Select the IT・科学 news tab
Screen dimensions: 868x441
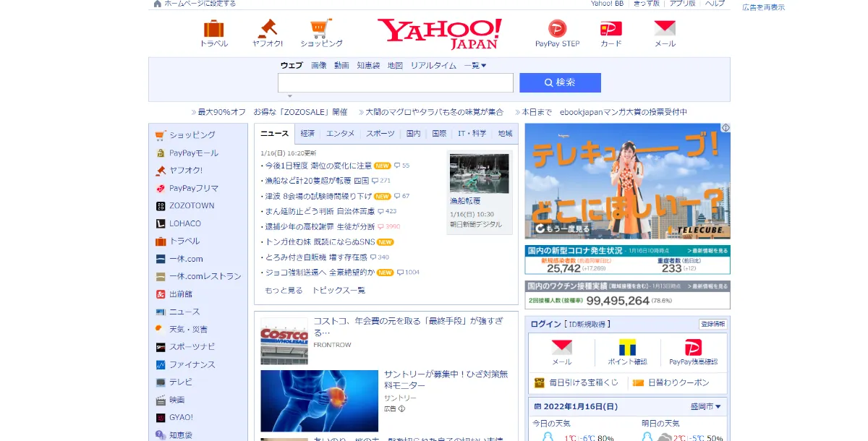(472, 134)
